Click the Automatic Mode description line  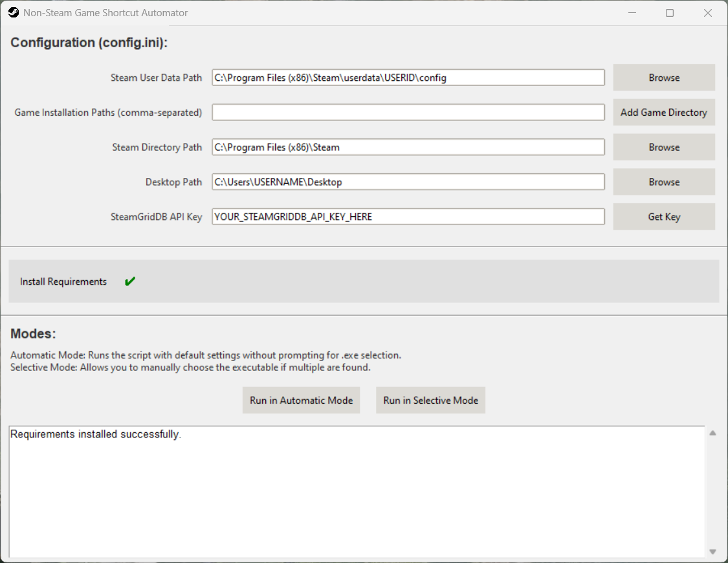[206, 355]
